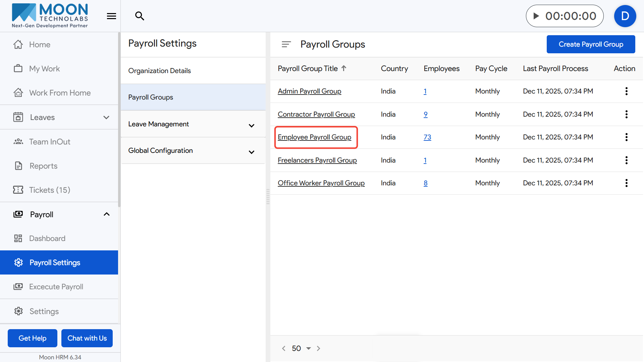Open Tickets (15) in sidebar
Viewport: 644px width, 362px height.
pyautogui.click(x=50, y=190)
